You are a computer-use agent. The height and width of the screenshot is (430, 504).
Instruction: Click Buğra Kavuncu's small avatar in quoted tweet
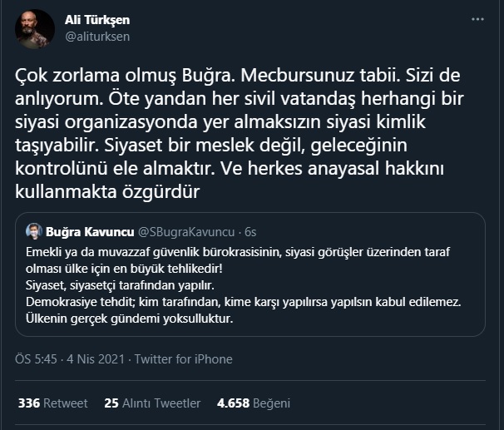34,230
